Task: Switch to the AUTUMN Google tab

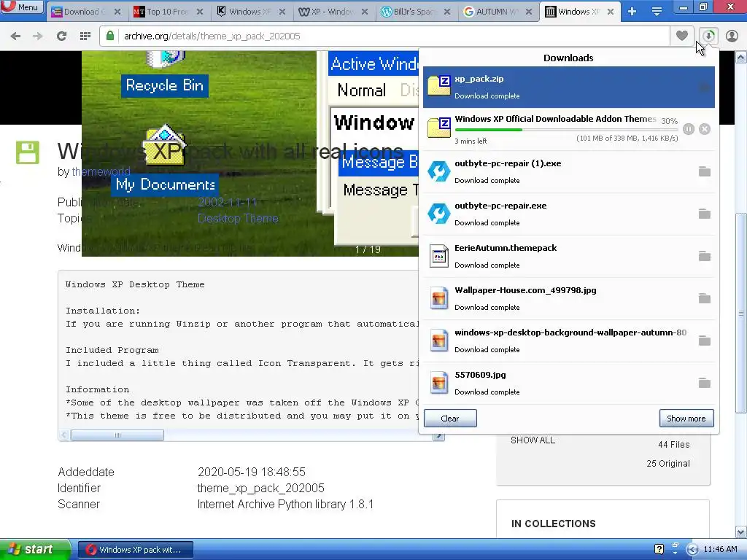Action: (x=497, y=12)
